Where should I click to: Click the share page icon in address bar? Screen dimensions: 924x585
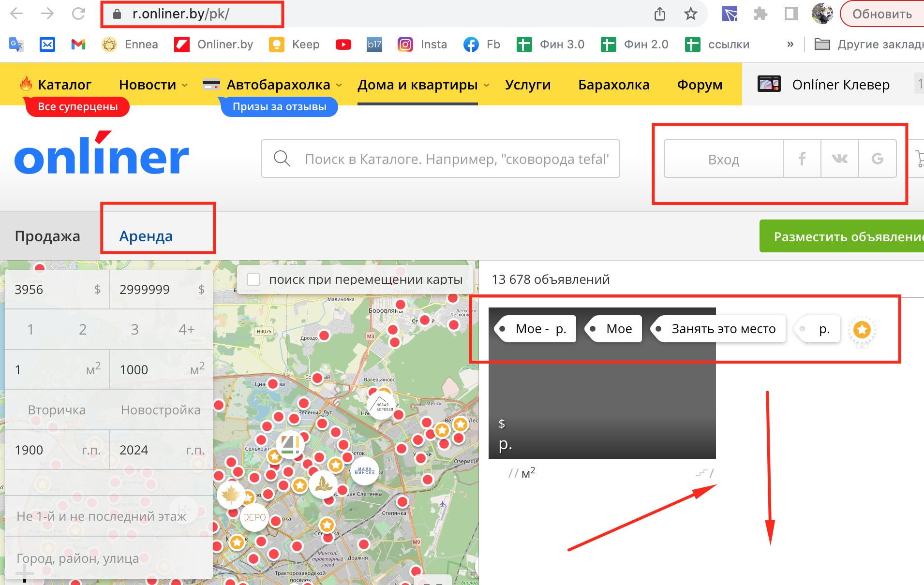tap(660, 14)
